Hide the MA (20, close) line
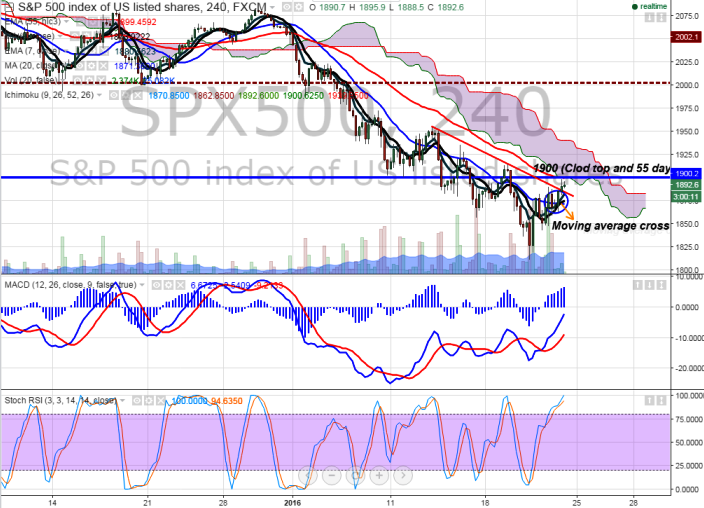The width and height of the screenshot is (704, 508). (x=79, y=66)
